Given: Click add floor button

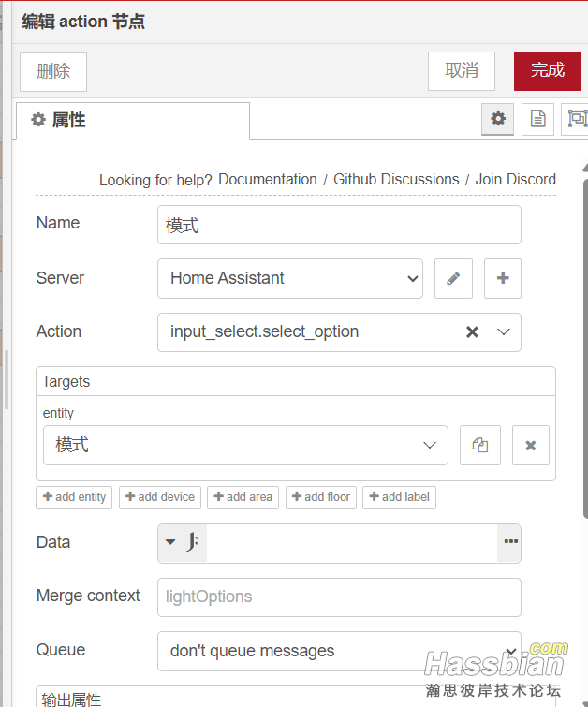Looking at the screenshot, I should click(321, 497).
